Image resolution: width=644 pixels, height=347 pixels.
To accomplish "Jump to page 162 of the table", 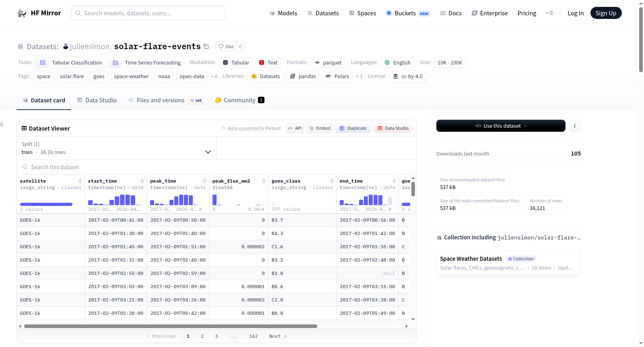I will click(x=253, y=336).
